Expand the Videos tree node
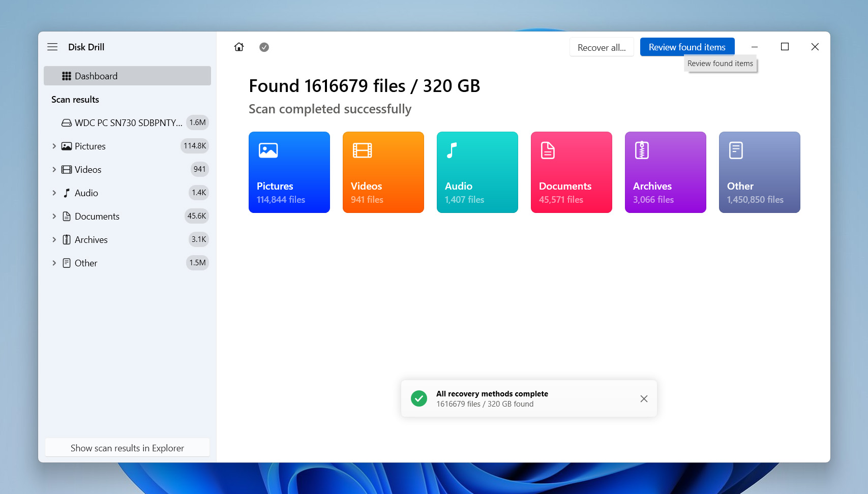Screen dimensions: 868x494 tap(54, 170)
